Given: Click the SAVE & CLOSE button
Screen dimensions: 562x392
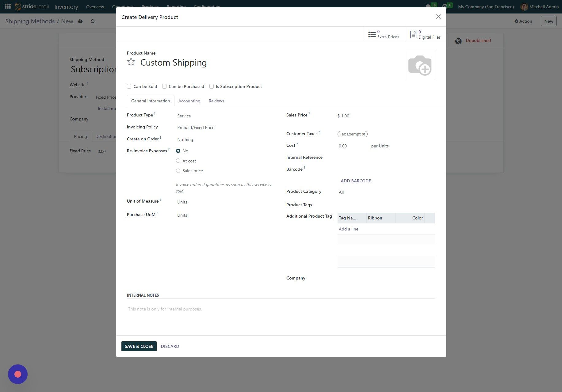Looking at the screenshot, I should tap(139, 346).
